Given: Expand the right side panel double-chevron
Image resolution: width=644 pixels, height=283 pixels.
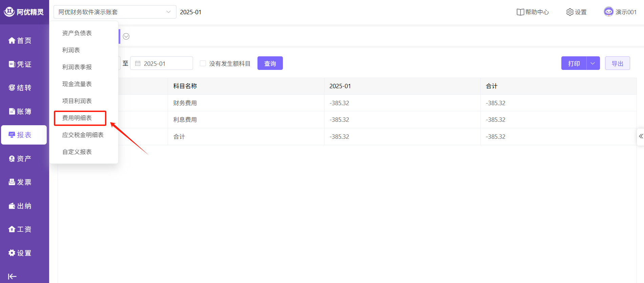Looking at the screenshot, I should click(641, 136).
